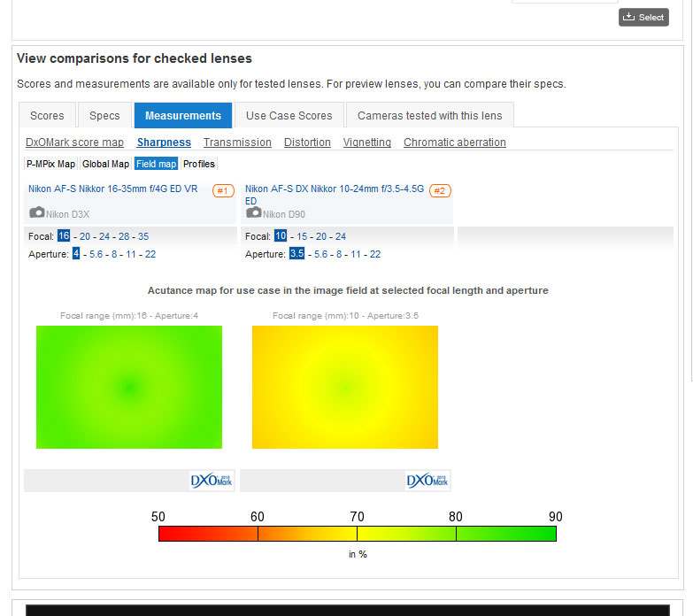Image resolution: width=693 pixels, height=616 pixels.
Task: Open Nikon AF-S Nikkor 16-35mm f/4G lens link
Action: [x=113, y=189]
